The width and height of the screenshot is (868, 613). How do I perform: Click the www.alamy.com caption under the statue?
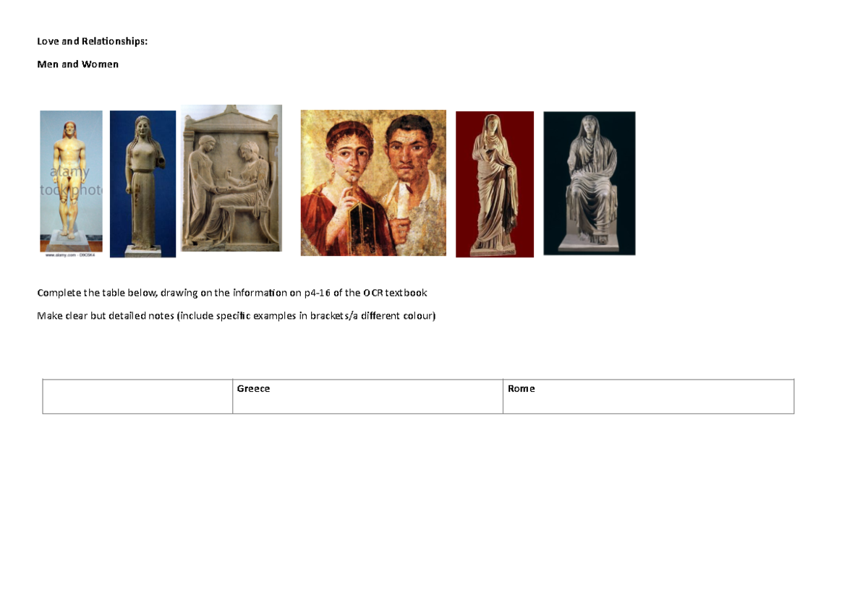pos(71,255)
